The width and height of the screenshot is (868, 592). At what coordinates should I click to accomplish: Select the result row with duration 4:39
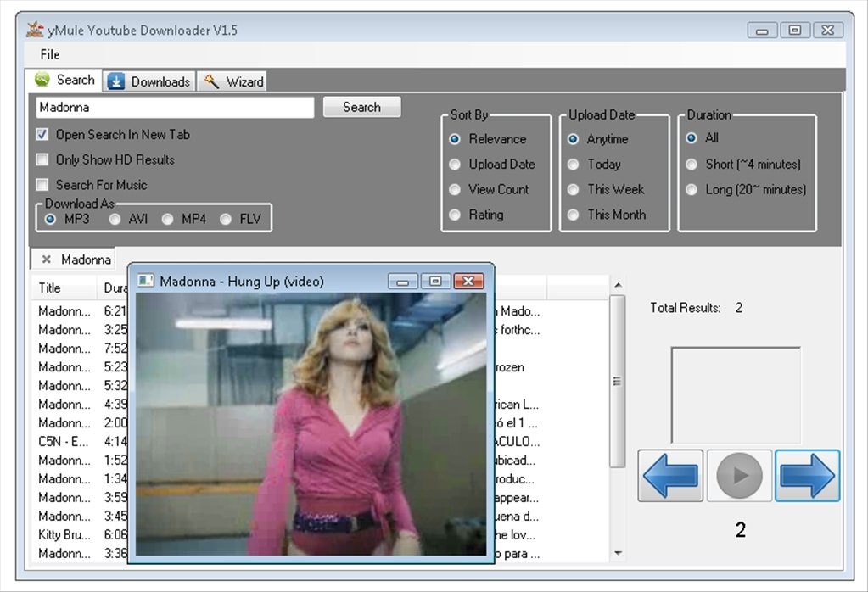(81, 405)
